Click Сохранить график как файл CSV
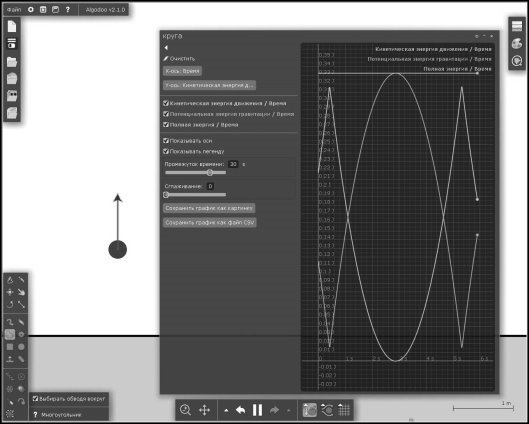 click(210, 223)
